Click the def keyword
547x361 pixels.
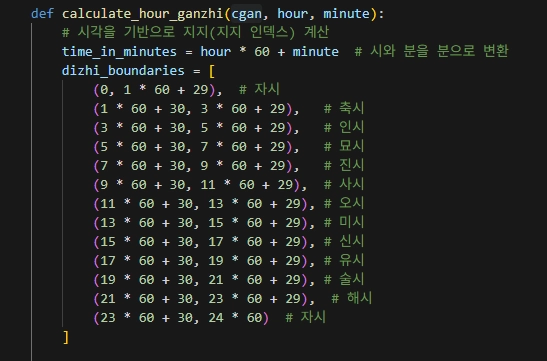click(x=43, y=14)
